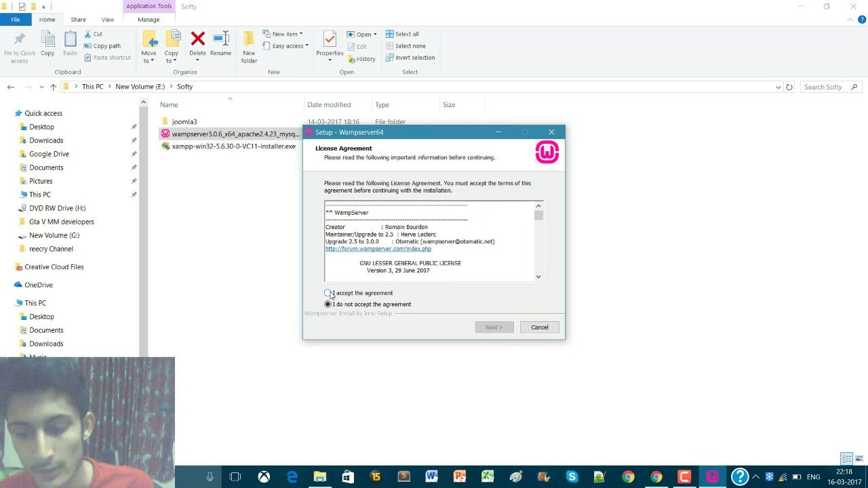Click Invert selection in ribbon
Viewport: 868px width, 488px height.
(x=410, y=58)
